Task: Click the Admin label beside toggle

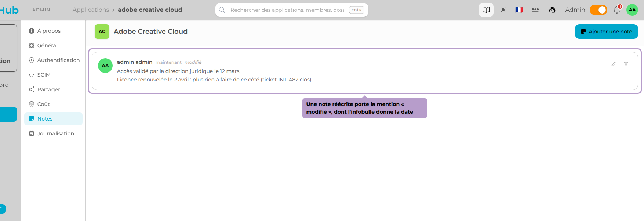Action: [x=575, y=10]
